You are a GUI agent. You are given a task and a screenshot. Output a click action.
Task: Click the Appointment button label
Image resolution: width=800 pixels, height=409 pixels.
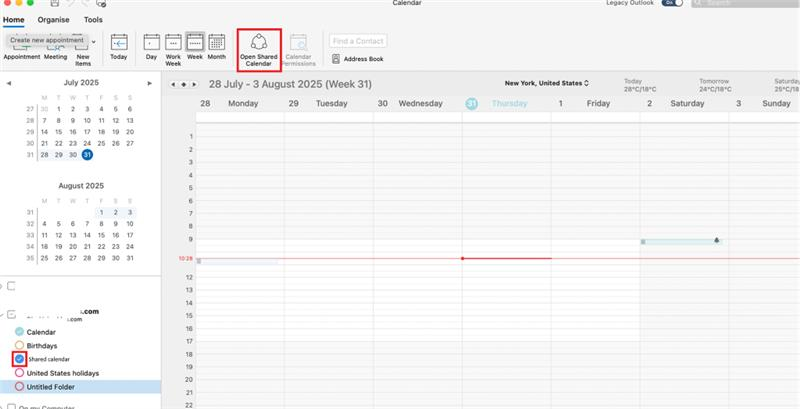tap(22, 57)
